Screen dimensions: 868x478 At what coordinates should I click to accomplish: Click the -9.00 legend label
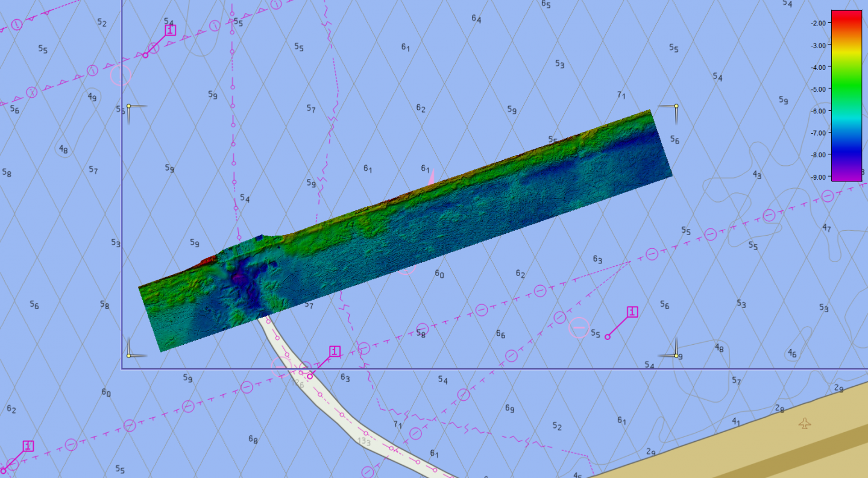click(818, 177)
